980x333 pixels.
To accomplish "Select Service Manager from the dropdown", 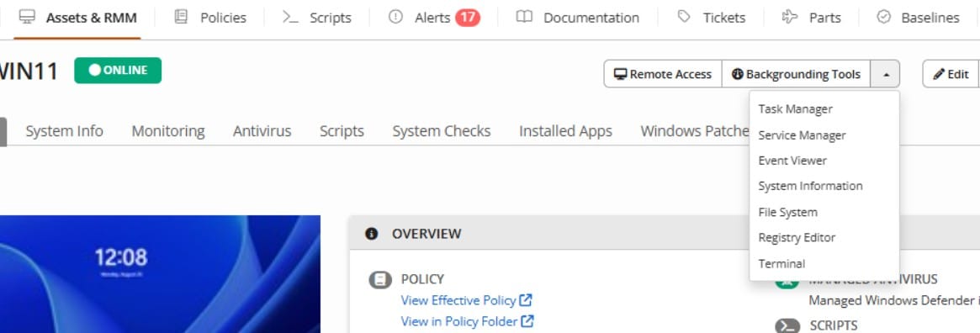I will pos(802,135).
